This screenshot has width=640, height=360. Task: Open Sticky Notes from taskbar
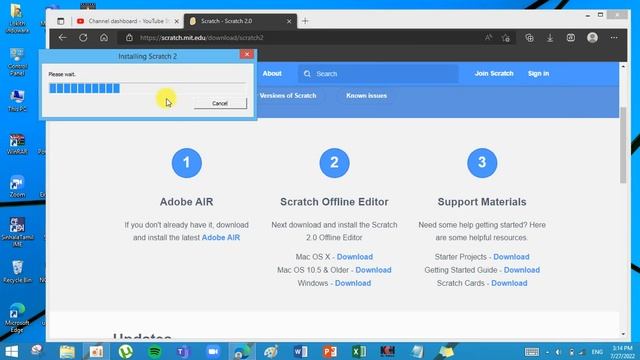click(x=446, y=351)
